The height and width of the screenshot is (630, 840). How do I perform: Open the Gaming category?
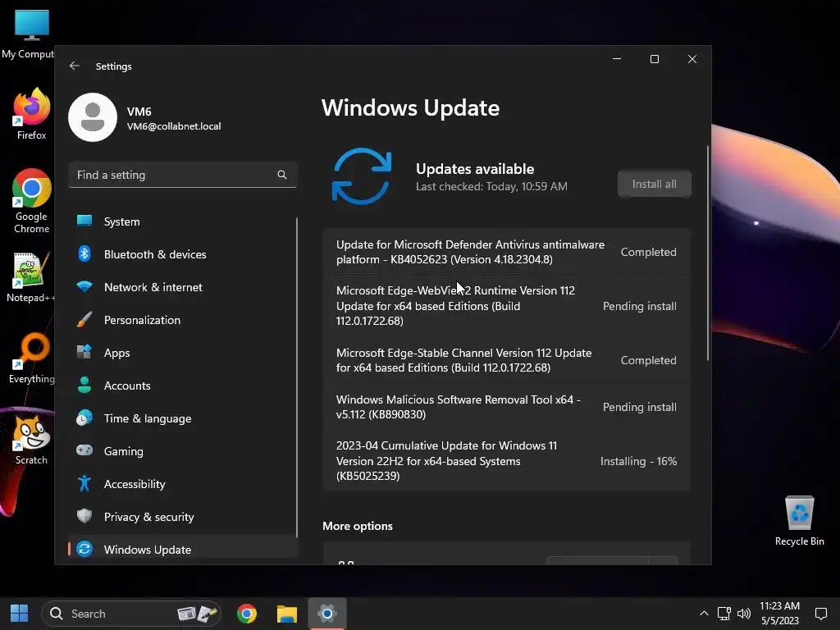click(182, 450)
